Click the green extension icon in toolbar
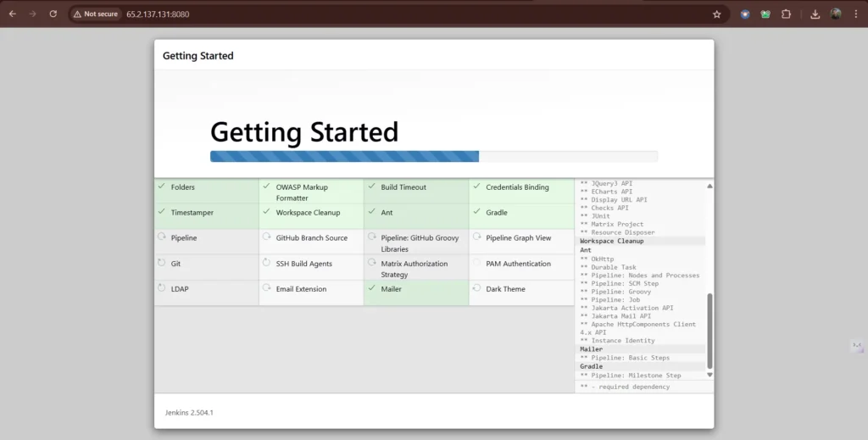 765,14
